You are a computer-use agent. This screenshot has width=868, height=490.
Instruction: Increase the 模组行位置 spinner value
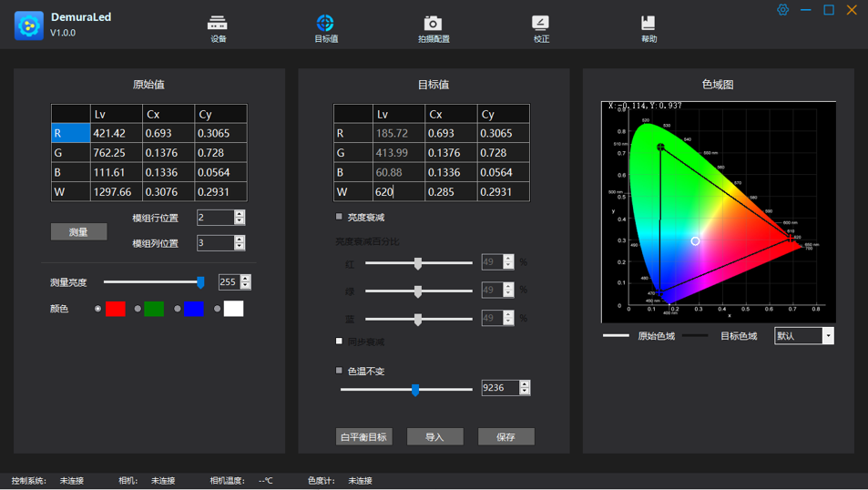[240, 214]
